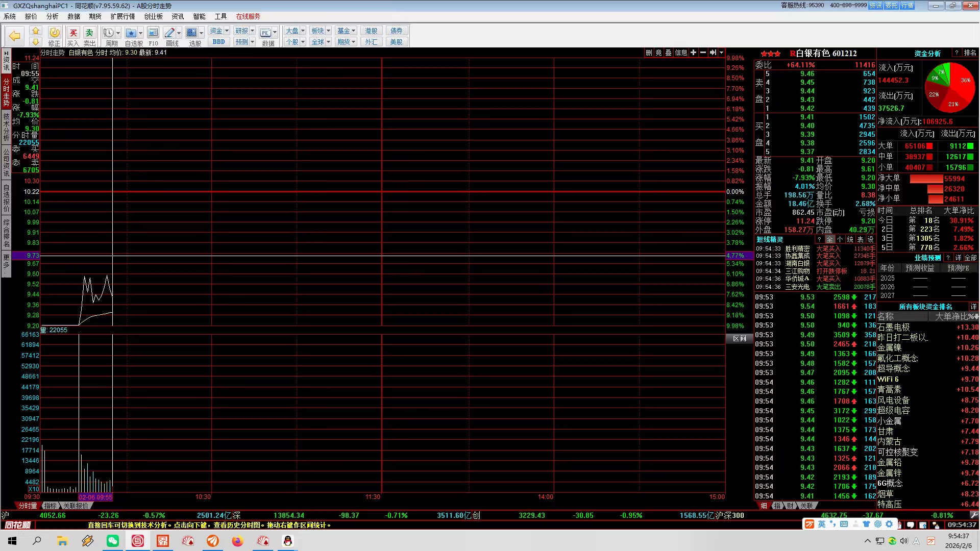Expand the 资金 dropdown in toolbar
Viewport: 980px width, 551px height.
click(x=227, y=31)
